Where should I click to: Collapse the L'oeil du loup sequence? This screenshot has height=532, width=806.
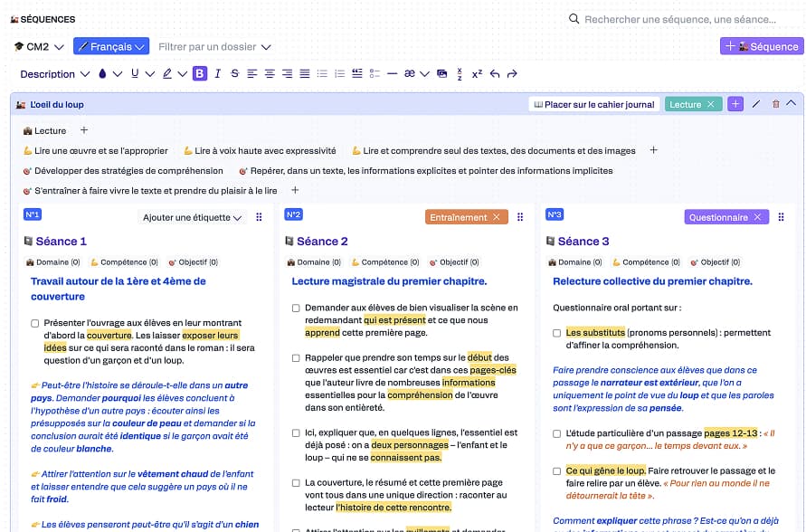pyautogui.click(x=792, y=105)
